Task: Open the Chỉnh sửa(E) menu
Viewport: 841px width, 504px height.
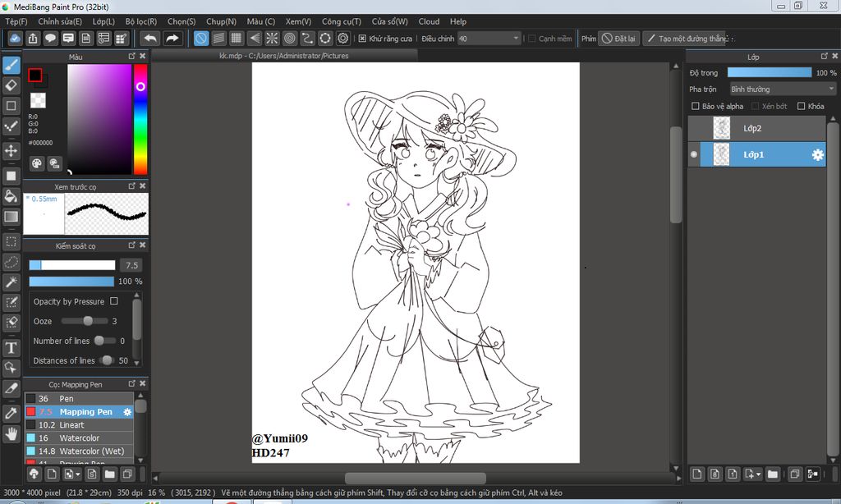Action: [x=60, y=21]
